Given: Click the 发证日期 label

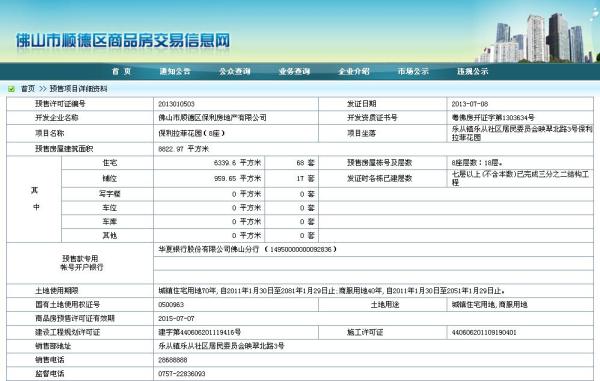Looking at the screenshot, I should pyautogui.click(x=362, y=104).
